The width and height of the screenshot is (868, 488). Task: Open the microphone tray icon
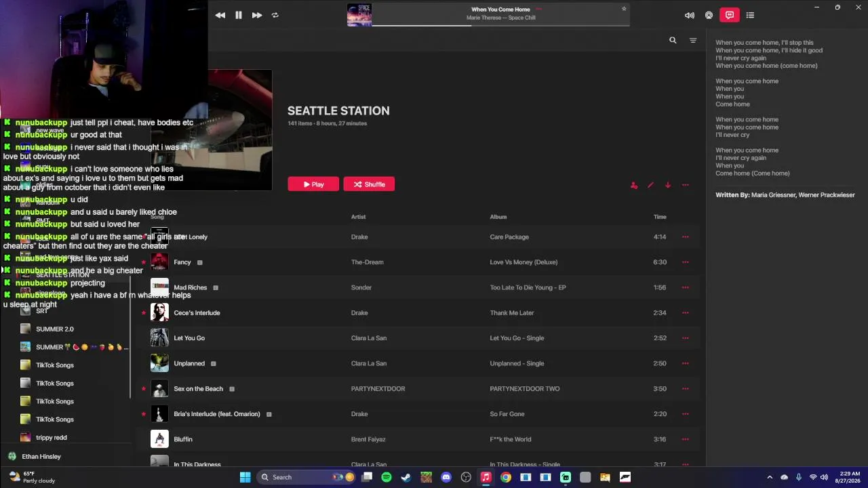[799, 477]
